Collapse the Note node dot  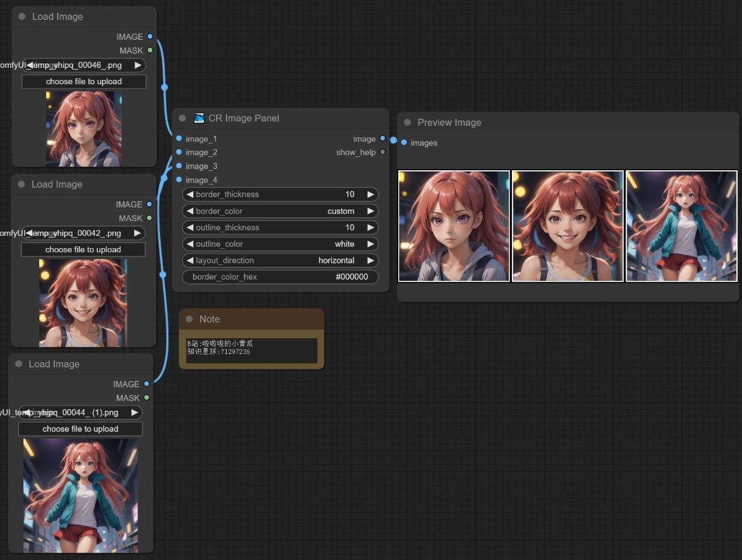coord(189,319)
